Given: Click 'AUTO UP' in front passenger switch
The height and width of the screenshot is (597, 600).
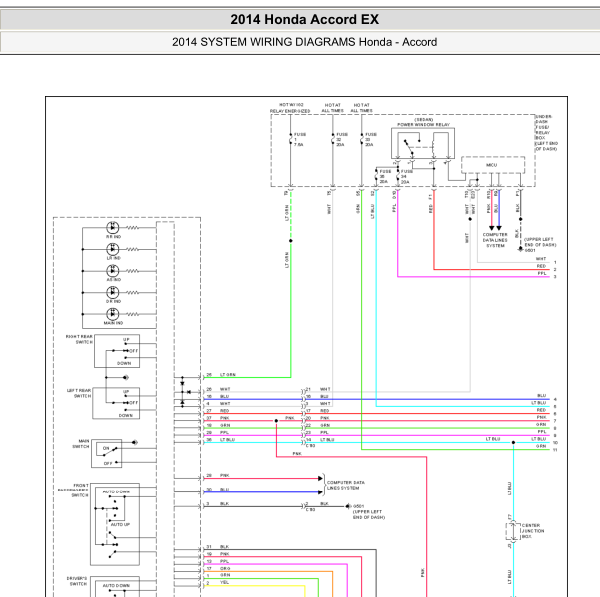Looking at the screenshot, I should pos(120,524).
